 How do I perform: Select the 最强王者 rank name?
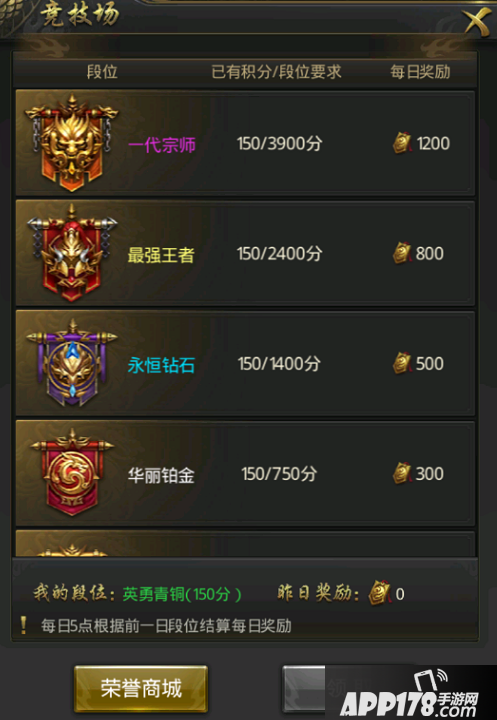(x=161, y=255)
